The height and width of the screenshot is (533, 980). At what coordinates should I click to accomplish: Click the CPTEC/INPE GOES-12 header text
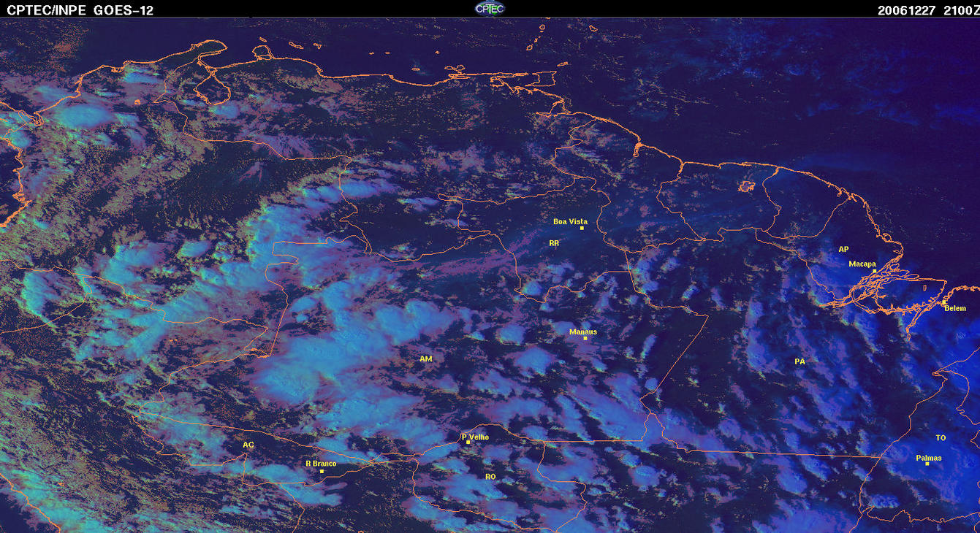click(80, 10)
